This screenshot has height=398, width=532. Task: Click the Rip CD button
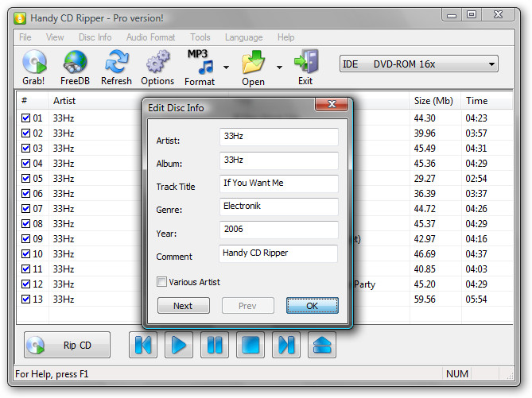point(67,345)
